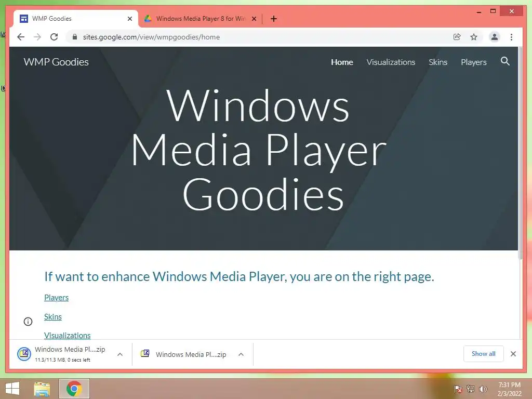Minimize the Chrome window

pyautogui.click(x=478, y=11)
